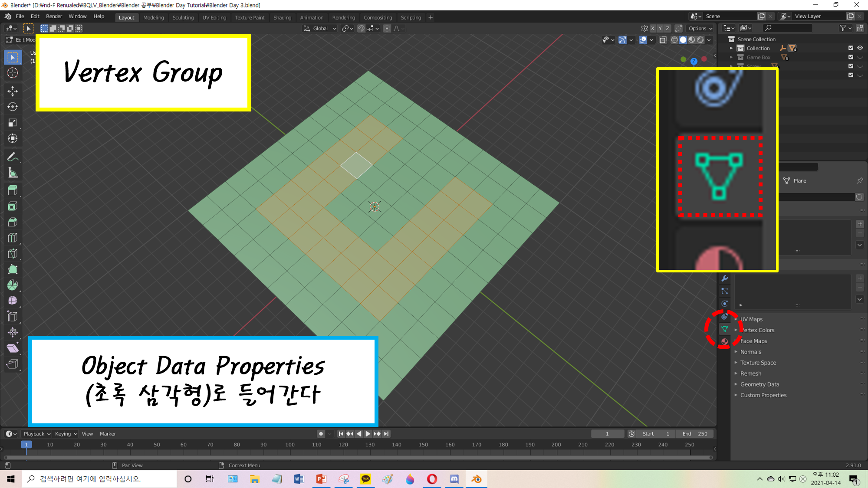Select the Move tool in toolbar
This screenshot has height=488, width=868.
tap(13, 91)
